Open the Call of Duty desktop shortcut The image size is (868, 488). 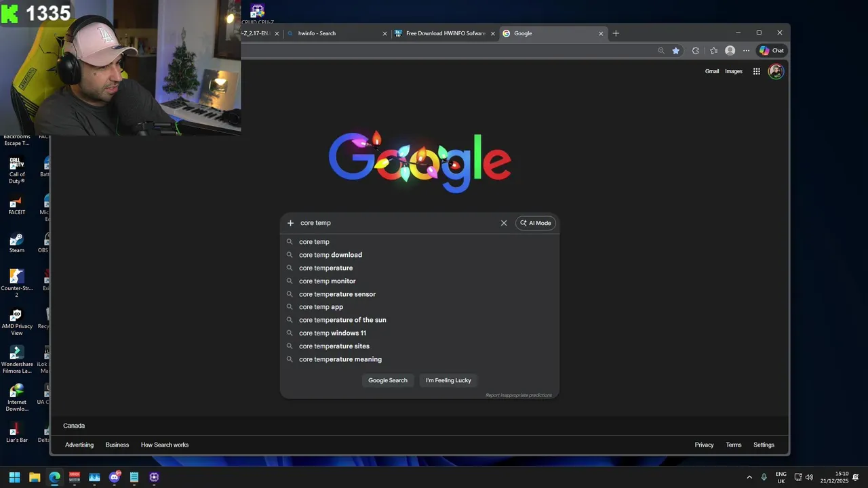pos(17,170)
